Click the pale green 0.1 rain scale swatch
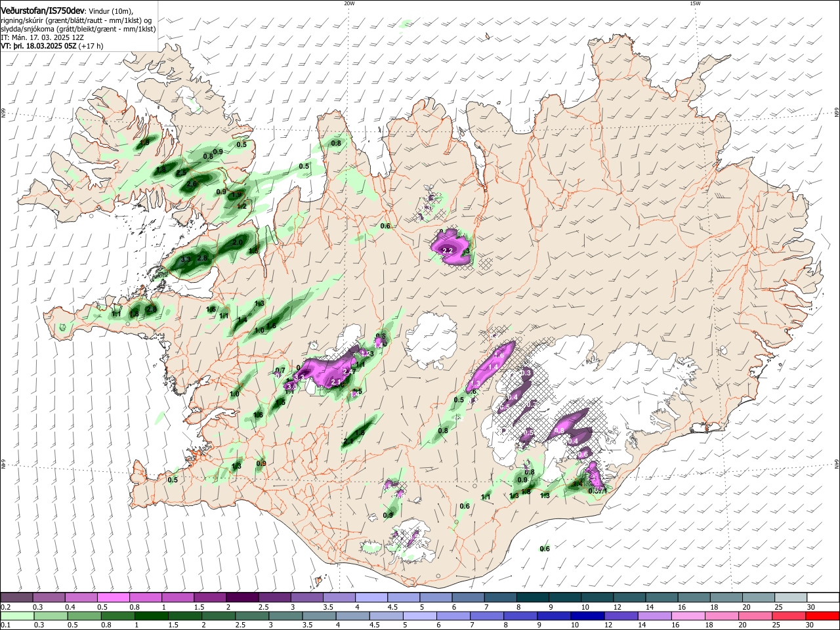The width and height of the screenshot is (840, 630). coord(16,616)
